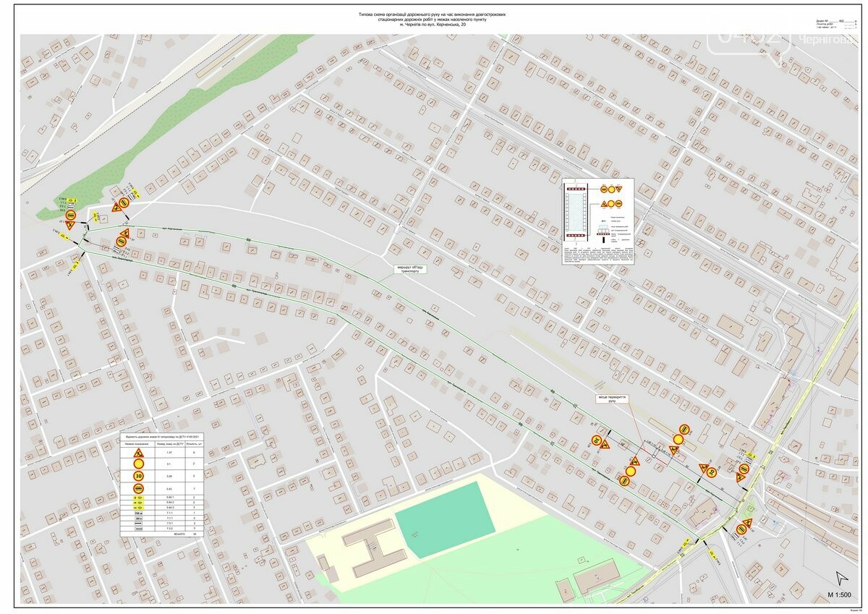The width and height of the screenshot is (868, 614).
Task: Click the 30 speed limit sign east of road closure
Action: (x=712, y=473)
